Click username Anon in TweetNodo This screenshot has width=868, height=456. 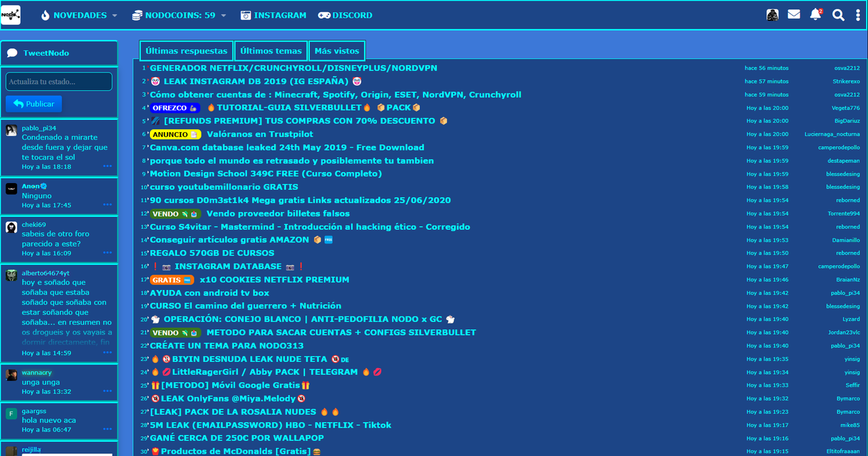(31, 186)
